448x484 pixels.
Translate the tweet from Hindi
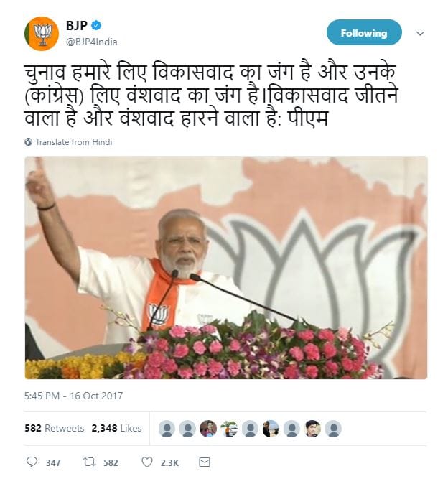coord(74,142)
